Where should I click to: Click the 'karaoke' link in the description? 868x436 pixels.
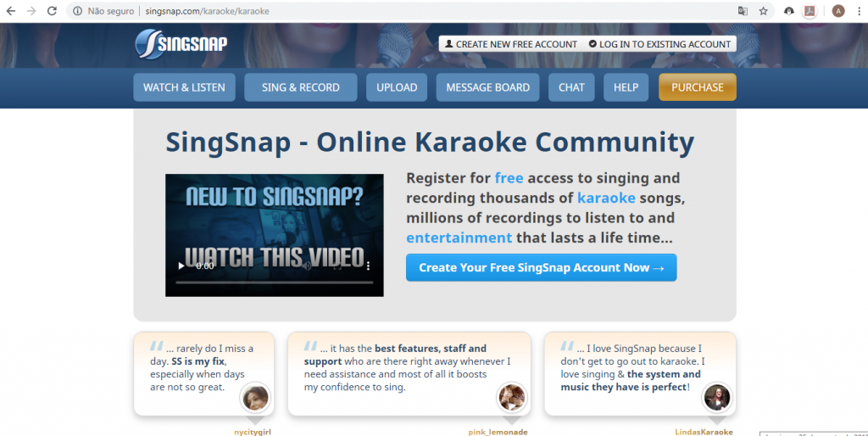(606, 198)
